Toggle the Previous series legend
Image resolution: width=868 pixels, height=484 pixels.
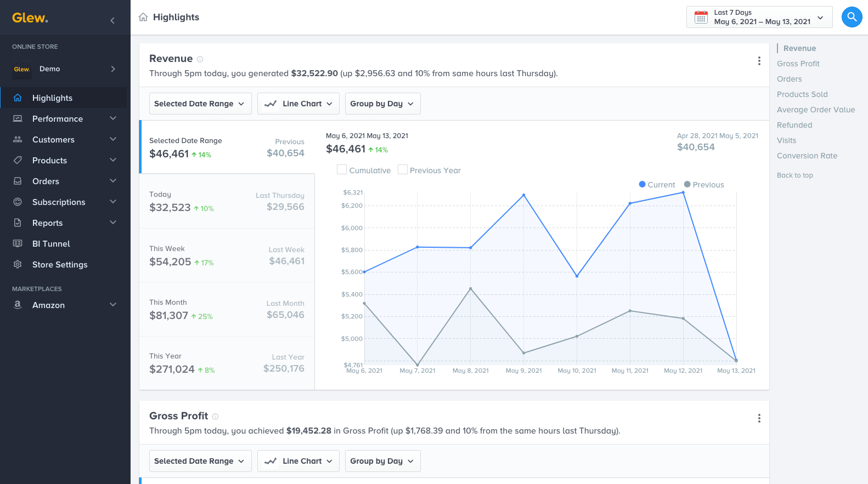[x=704, y=185]
